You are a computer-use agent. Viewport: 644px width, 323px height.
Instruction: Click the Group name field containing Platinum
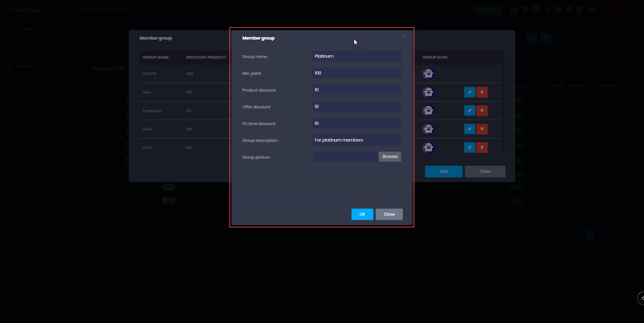coord(357,56)
